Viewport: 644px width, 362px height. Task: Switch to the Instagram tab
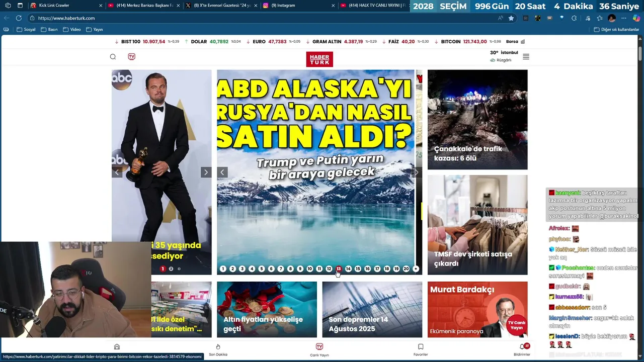tap(298, 6)
